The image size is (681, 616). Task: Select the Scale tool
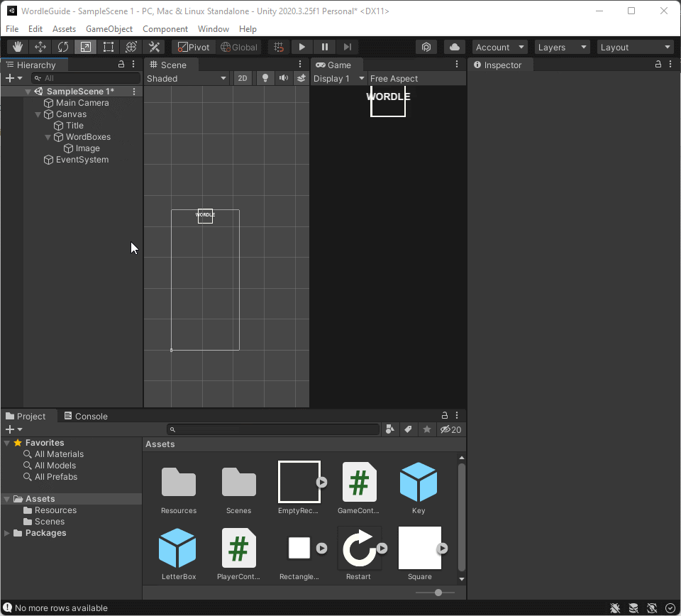point(86,47)
